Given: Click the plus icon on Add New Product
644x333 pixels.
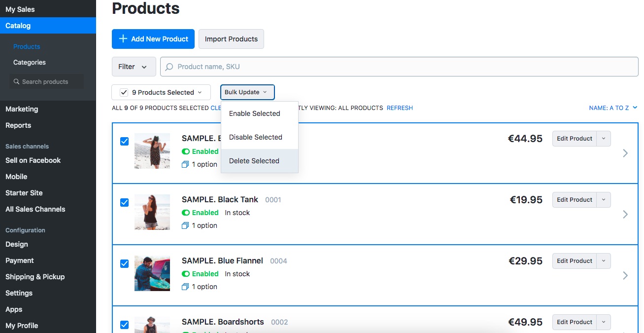Looking at the screenshot, I should [123, 39].
